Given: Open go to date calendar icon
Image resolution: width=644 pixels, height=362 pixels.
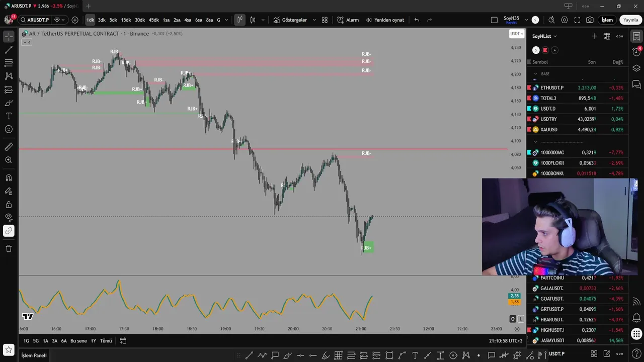Looking at the screenshot, I should pos(123,341).
